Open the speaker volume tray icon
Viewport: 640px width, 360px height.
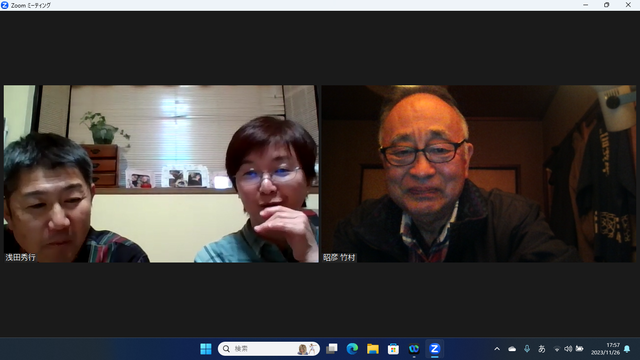[568, 349]
